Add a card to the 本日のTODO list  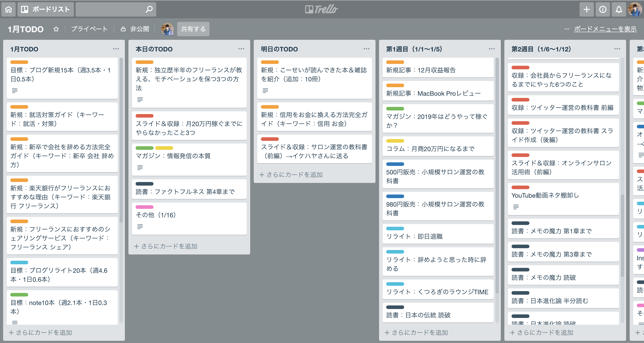point(166,246)
